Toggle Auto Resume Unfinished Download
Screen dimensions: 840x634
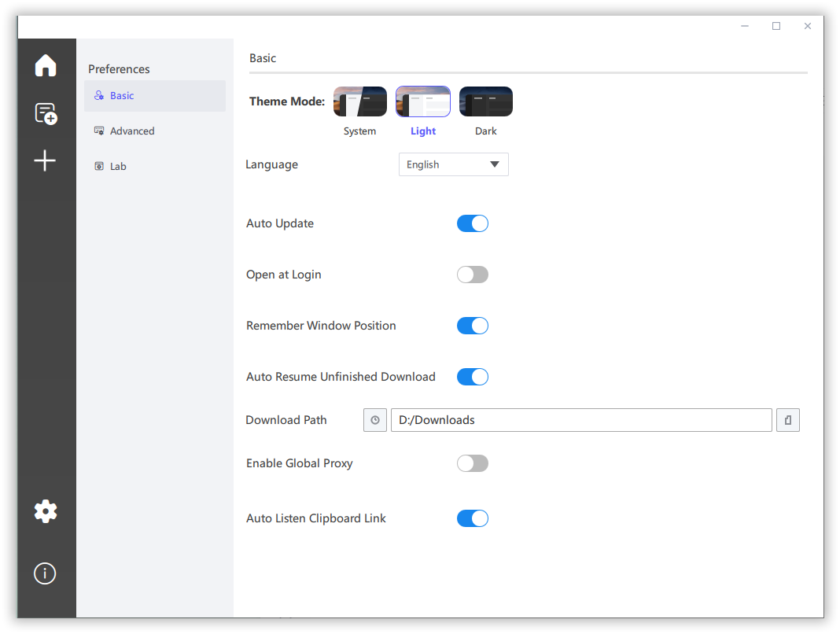[x=473, y=377]
